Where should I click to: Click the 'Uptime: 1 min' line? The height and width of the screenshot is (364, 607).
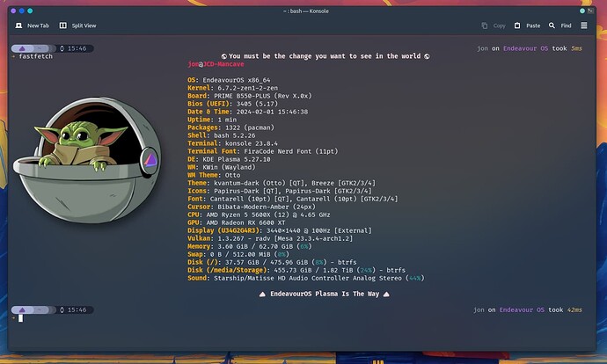tap(212, 120)
